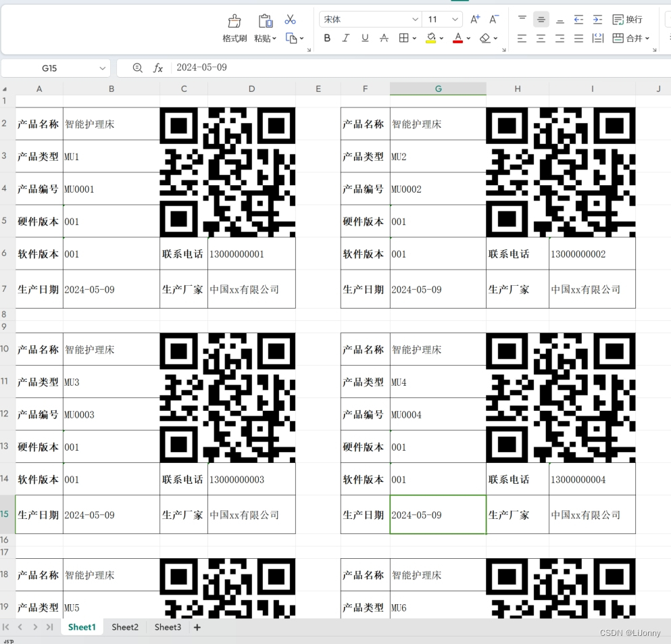Expand the font color dropdown arrow
The image size is (671, 644).
pyautogui.click(x=468, y=39)
